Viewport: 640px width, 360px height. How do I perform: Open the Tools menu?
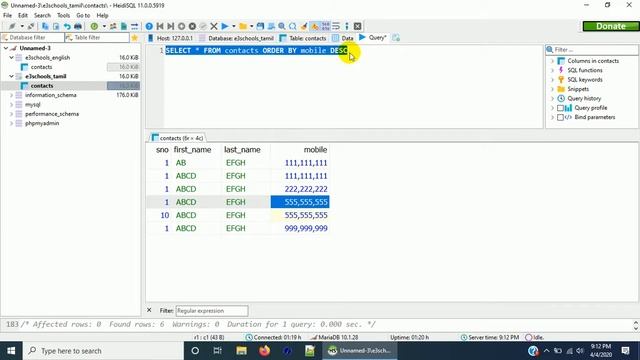pos(63,16)
